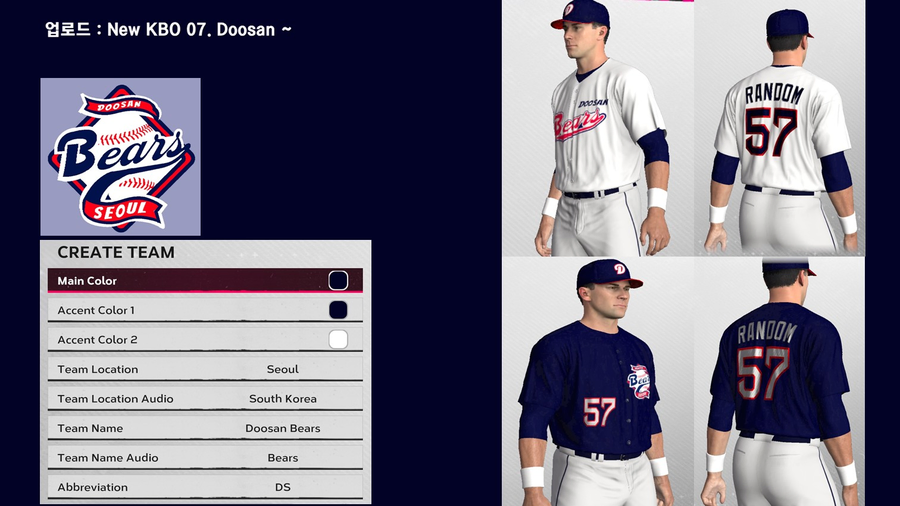This screenshot has height=506, width=900.
Task: Open the Accent Color 1 navy swatch
Action: 338,310
